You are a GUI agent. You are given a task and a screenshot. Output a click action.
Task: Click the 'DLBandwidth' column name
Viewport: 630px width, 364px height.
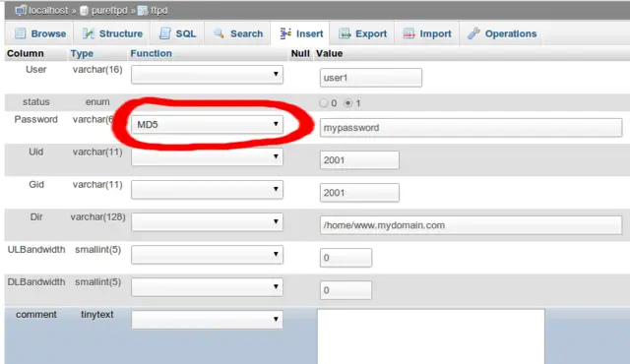coord(36,282)
